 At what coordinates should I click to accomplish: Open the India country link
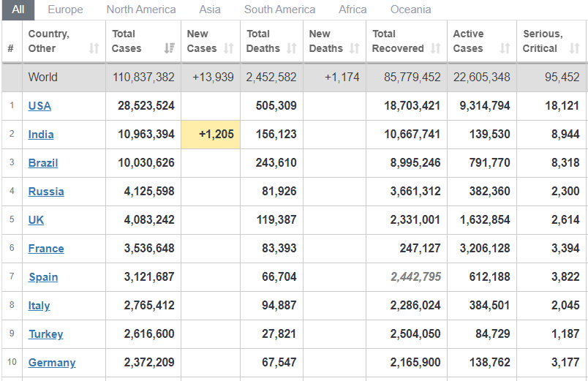click(x=41, y=135)
